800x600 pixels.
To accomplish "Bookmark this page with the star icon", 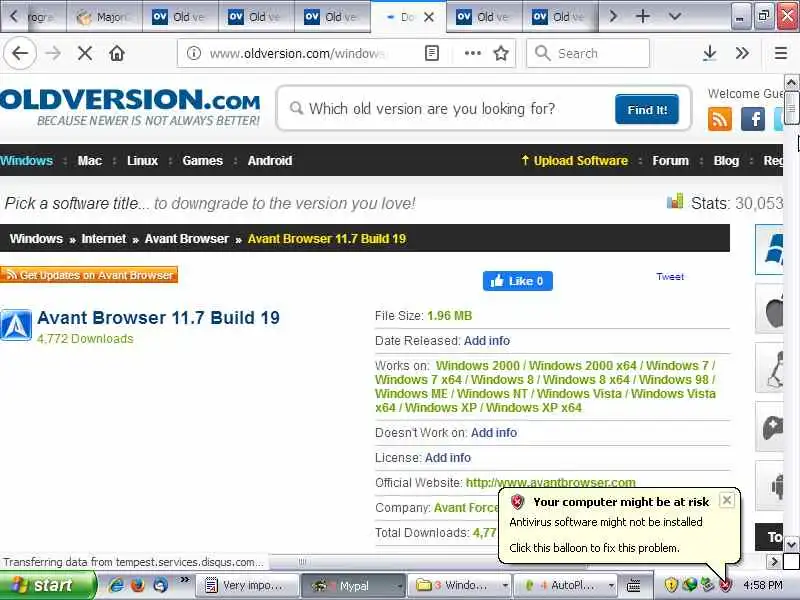I will pyautogui.click(x=501, y=53).
